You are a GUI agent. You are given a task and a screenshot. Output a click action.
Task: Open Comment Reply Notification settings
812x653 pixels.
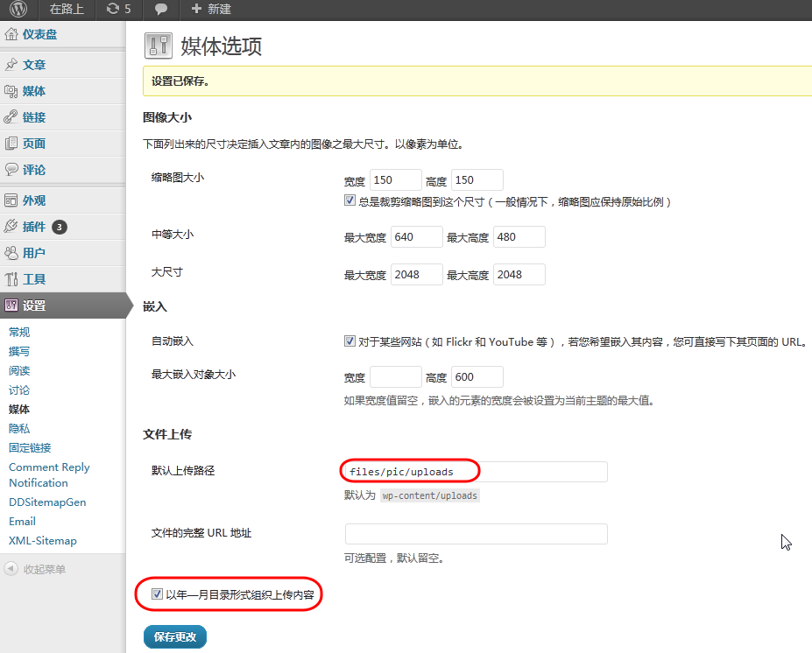click(x=49, y=474)
